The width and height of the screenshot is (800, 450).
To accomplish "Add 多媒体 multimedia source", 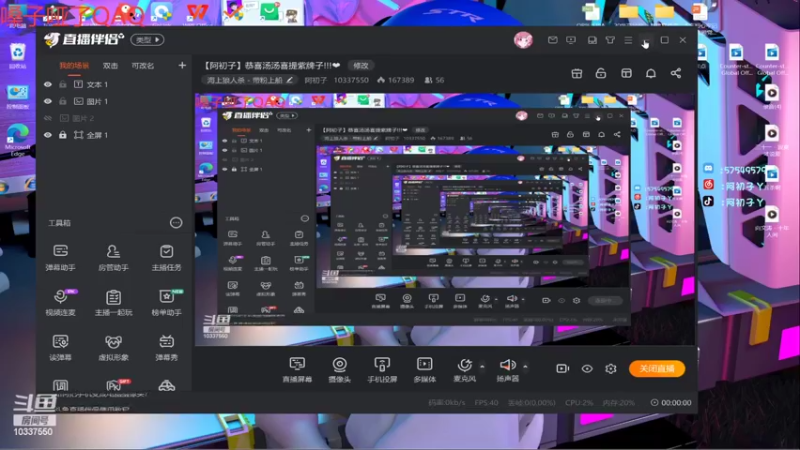I will (x=424, y=369).
